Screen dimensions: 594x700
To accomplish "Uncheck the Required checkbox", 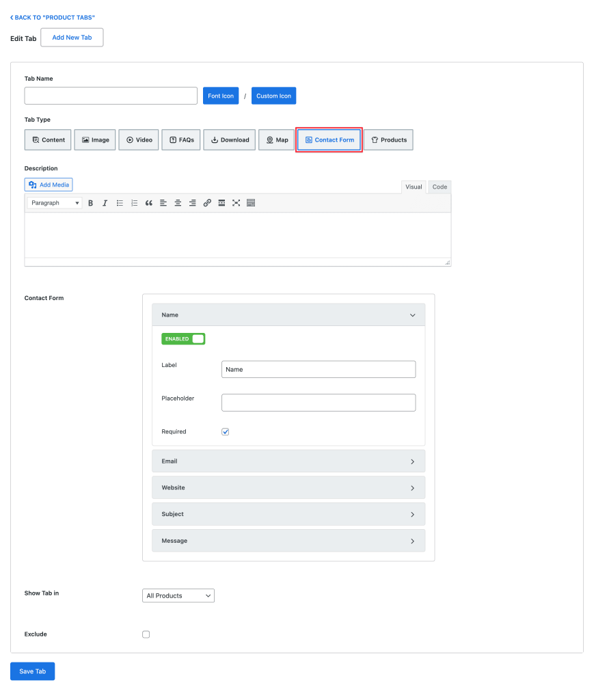I will (x=226, y=432).
